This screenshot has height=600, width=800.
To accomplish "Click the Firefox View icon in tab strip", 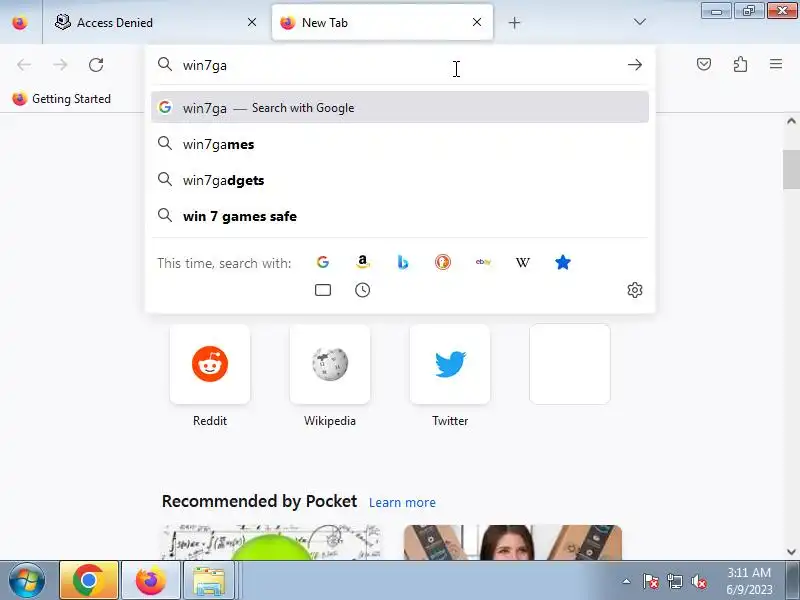I will (20, 22).
